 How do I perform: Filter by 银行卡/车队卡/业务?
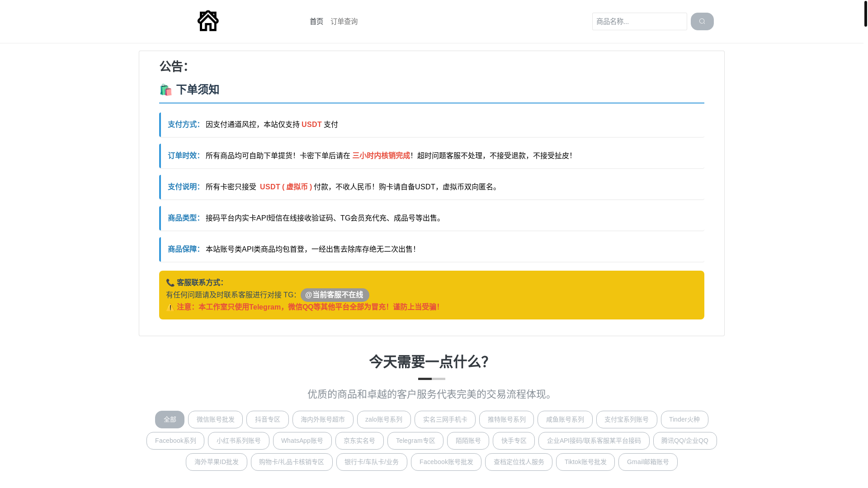click(372, 462)
